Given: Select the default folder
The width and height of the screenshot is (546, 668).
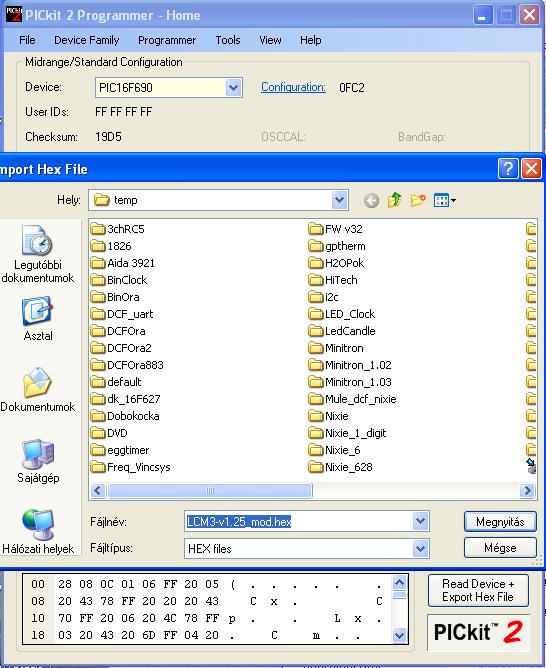Looking at the screenshot, I should pyautogui.click(x=116, y=382).
